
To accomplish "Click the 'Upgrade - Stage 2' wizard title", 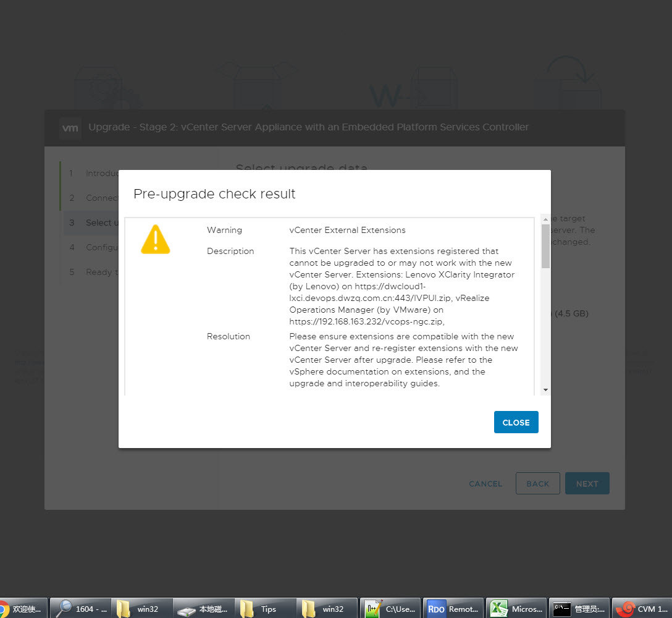I will point(308,127).
